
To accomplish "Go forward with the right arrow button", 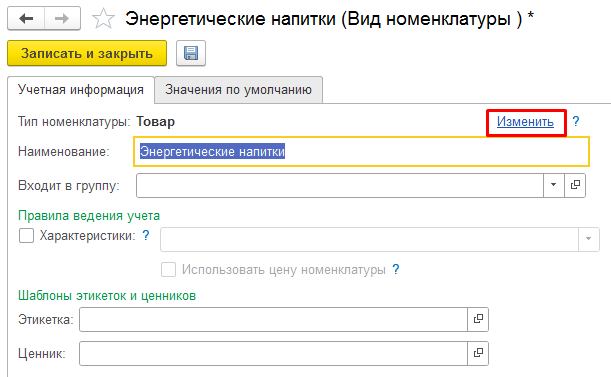I will point(62,18).
